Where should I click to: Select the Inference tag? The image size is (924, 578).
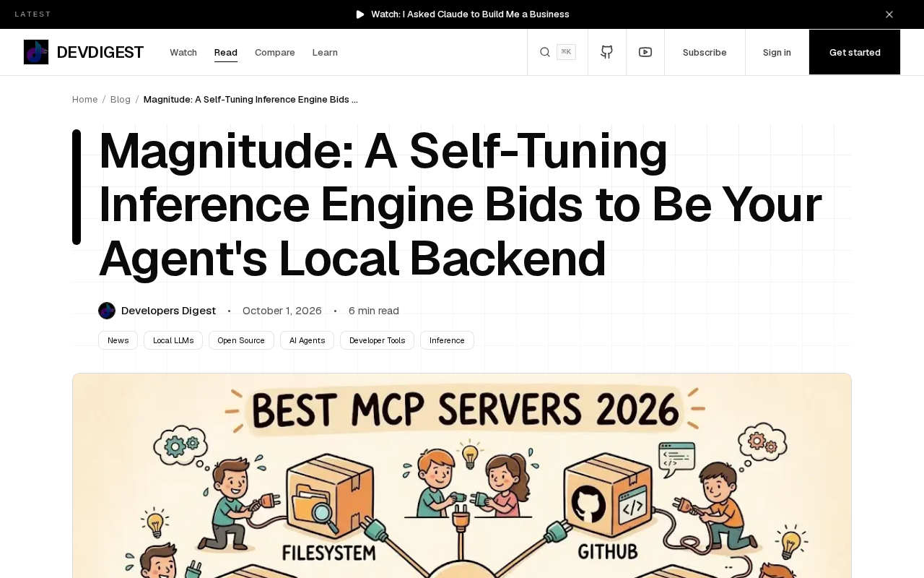click(x=447, y=340)
